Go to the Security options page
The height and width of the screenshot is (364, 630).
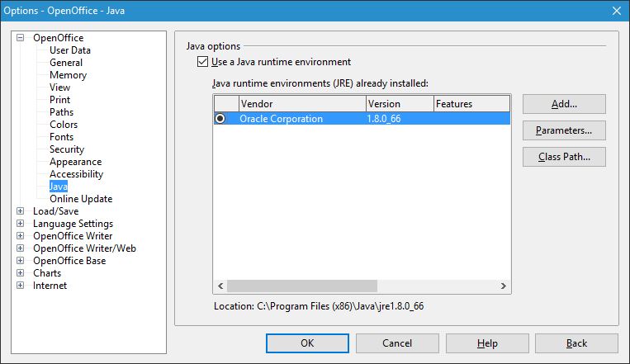click(x=67, y=149)
